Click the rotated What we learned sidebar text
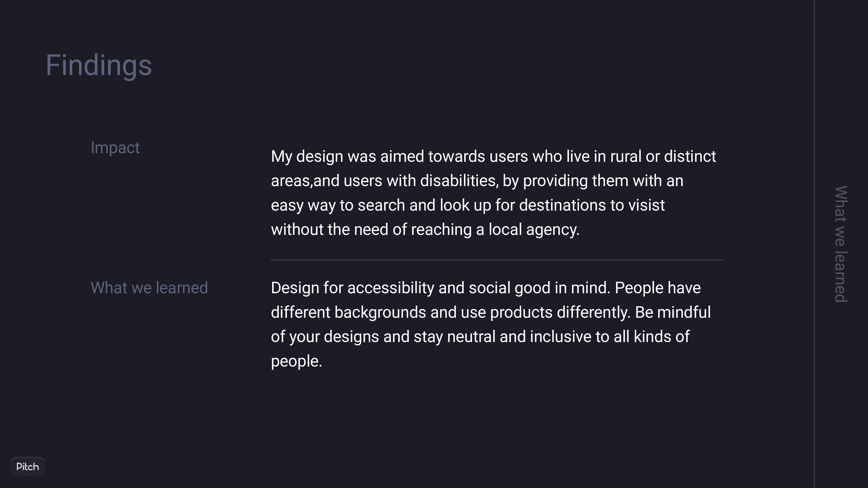868x488 pixels. (841, 244)
